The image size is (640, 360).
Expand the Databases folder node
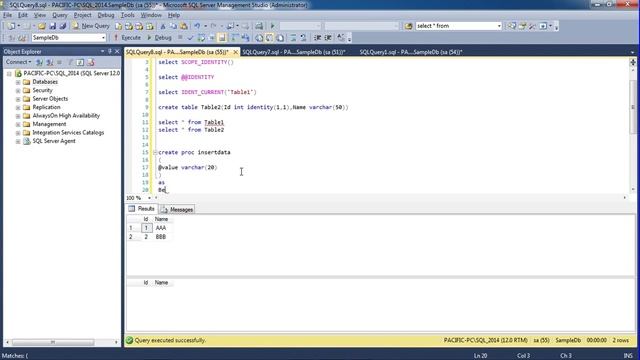(x=18, y=82)
